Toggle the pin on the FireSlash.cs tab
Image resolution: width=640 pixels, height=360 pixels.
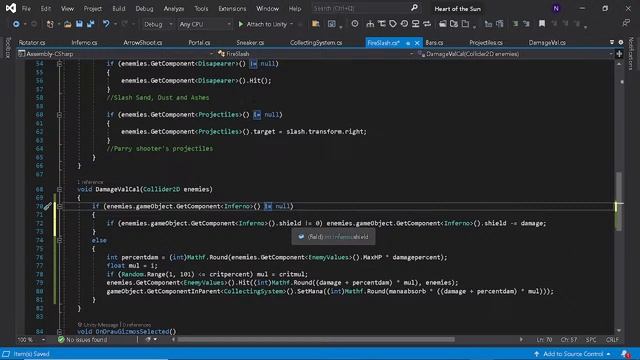tap(408, 43)
